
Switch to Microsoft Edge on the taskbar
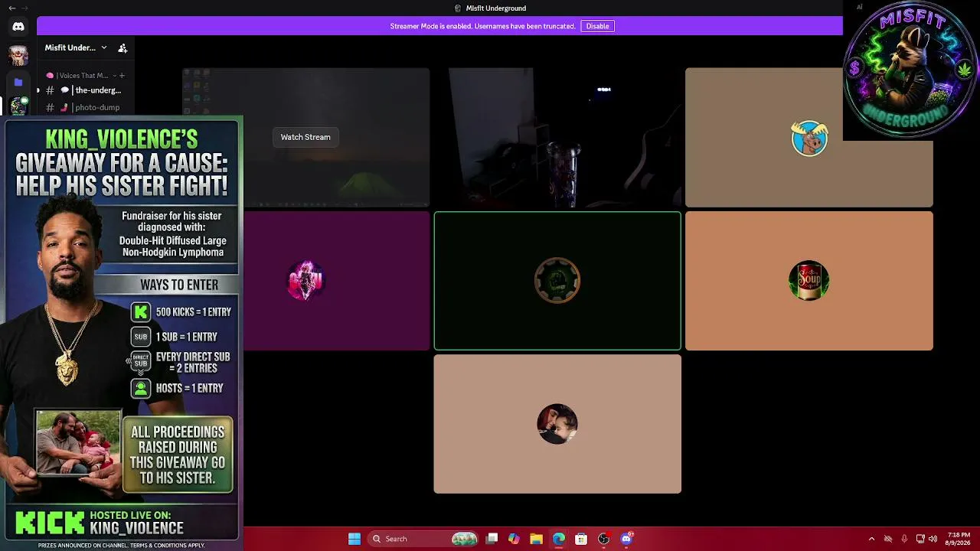point(559,539)
